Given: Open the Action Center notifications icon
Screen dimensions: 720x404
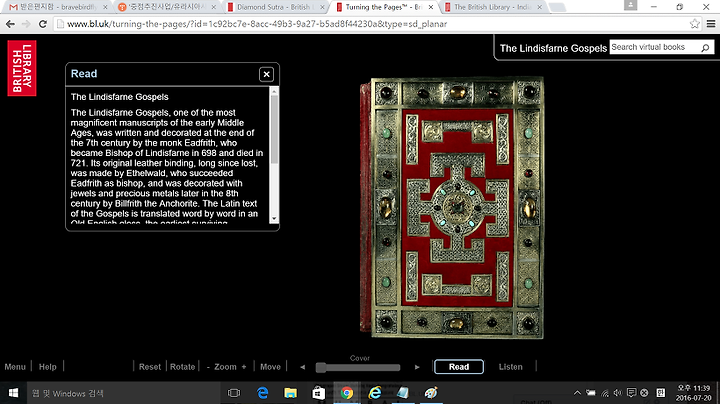Looking at the screenshot, I should click(x=631, y=393).
